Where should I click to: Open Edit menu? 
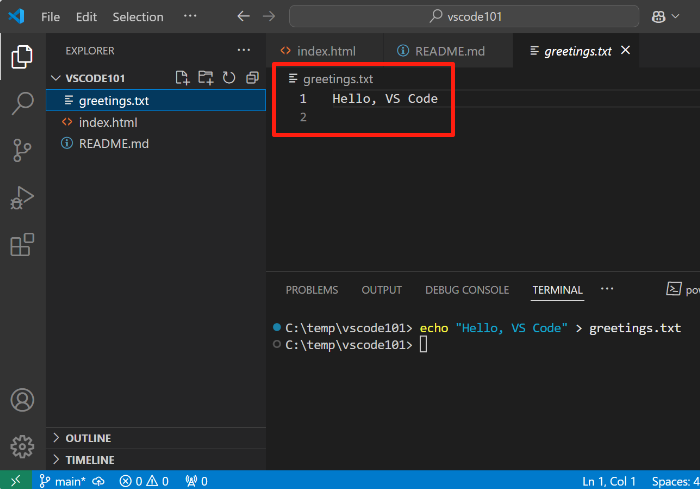tap(86, 17)
